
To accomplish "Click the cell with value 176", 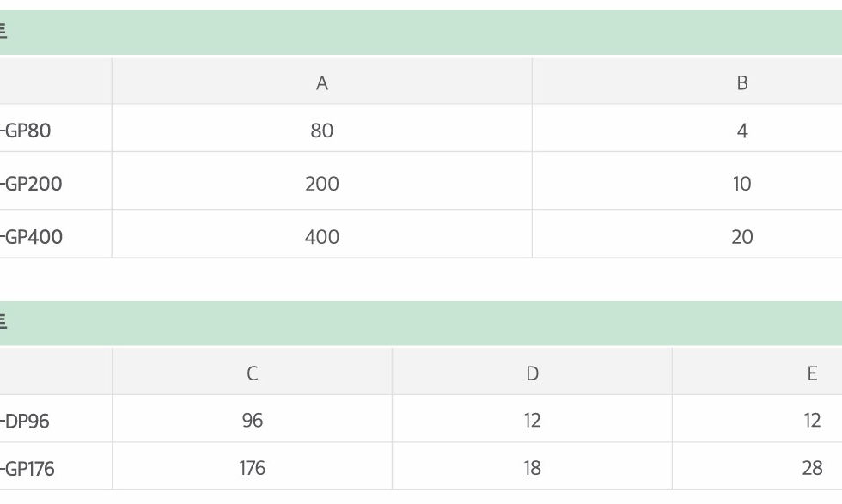I will click(x=252, y=466).
